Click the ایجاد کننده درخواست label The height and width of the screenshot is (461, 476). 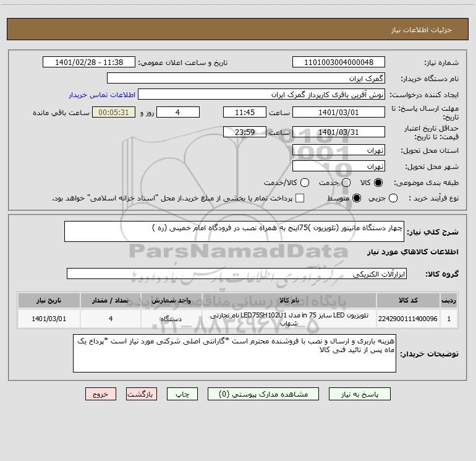[x=424, y=95]
